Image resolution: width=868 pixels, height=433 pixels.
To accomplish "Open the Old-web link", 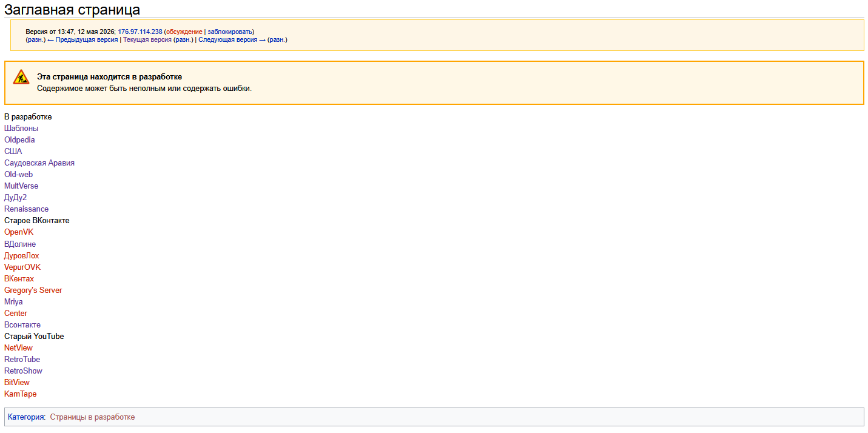I will [18, 174].
